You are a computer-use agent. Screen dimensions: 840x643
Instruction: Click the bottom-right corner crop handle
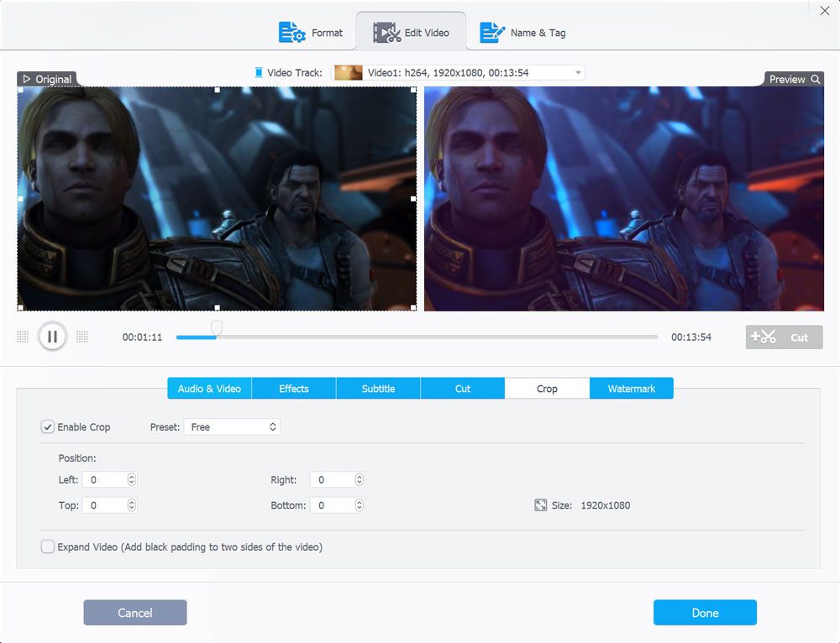[413, 307]
